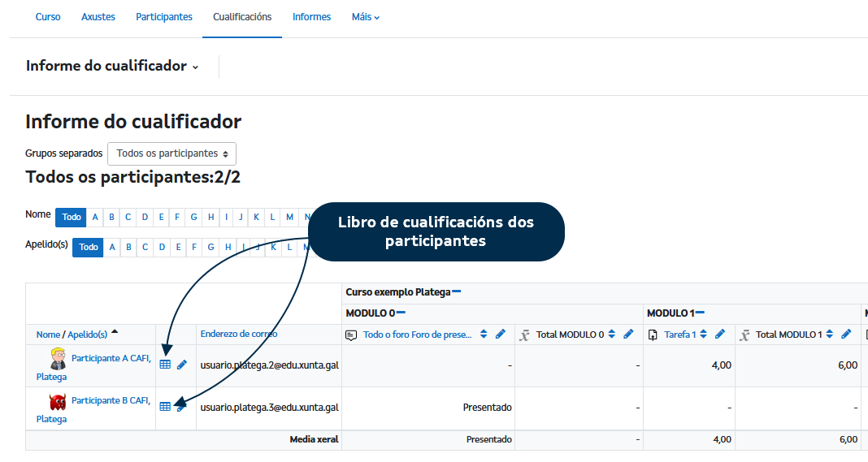Viewport: 868px width, 462px height.
Task: Select email usuario.platega.3@edu.xunta.gal
Action: point(270,408)
